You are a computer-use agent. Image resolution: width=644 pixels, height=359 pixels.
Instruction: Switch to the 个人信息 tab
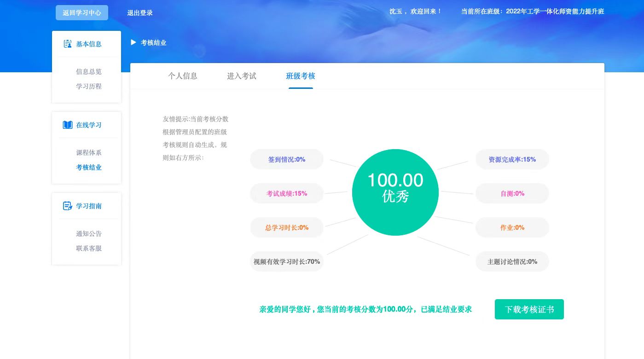coord(183,76)
